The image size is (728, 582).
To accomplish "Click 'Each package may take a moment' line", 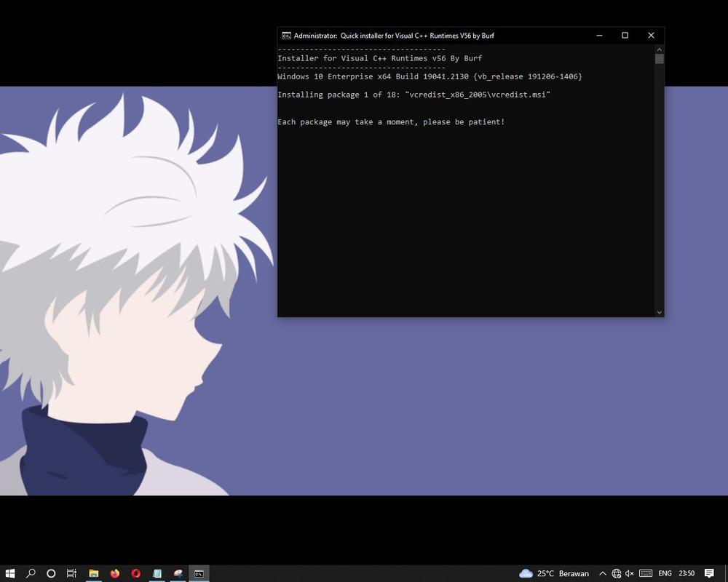I will pyautogui.click(x=391, y=122).
